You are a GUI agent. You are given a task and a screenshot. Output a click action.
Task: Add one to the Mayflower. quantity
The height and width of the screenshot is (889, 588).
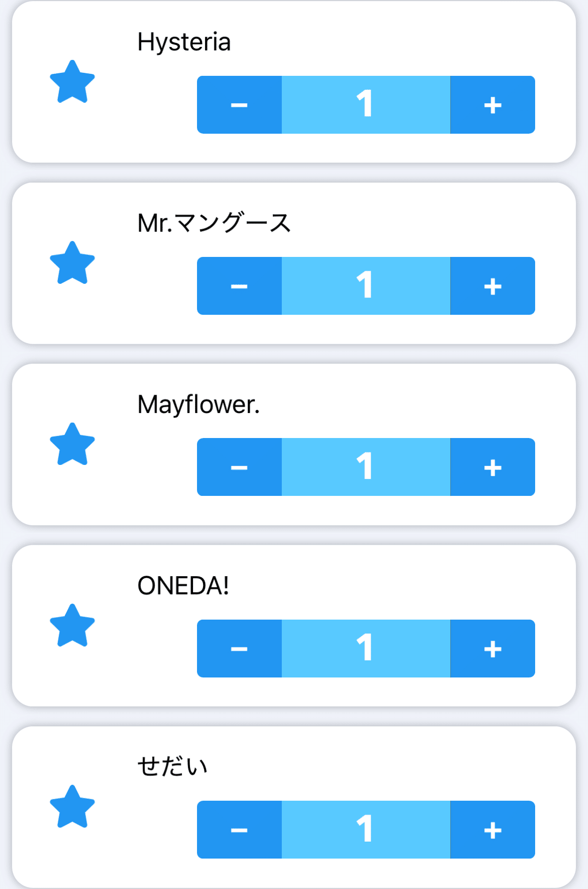(492, 467)
